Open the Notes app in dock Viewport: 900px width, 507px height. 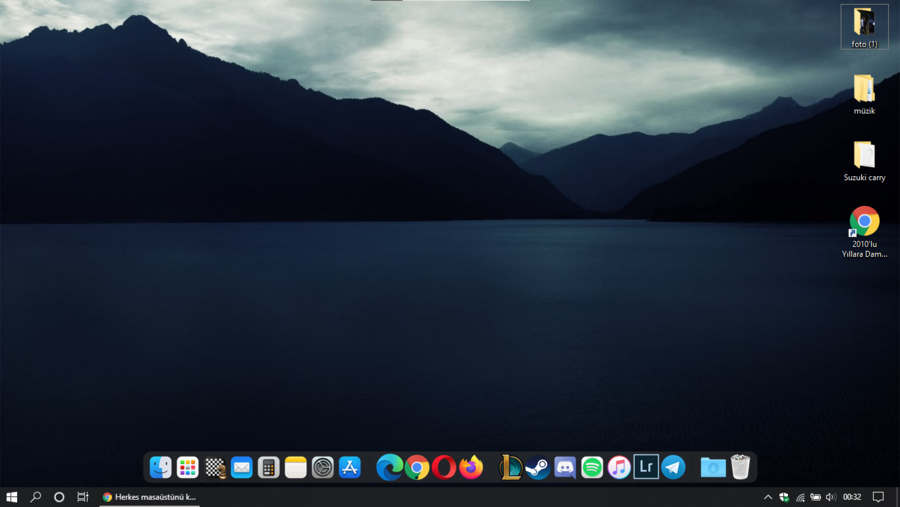(x=296, y=467)
